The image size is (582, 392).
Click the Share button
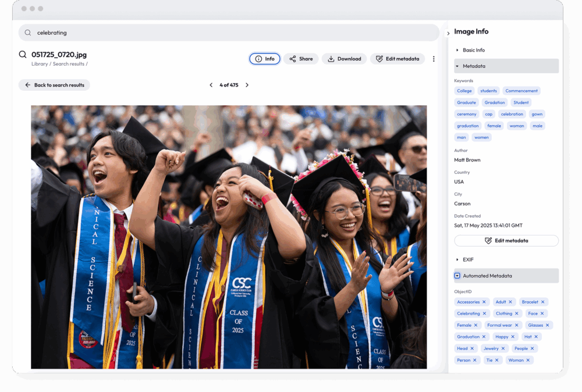coord(301,59)
